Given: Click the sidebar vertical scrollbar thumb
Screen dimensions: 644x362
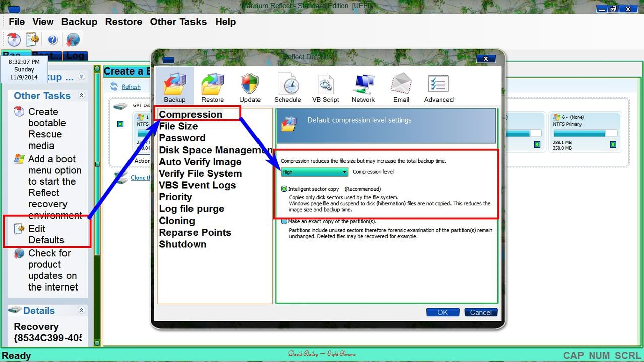Looking at the screenshot, I should pyautogui.click(x=97, y=164).
